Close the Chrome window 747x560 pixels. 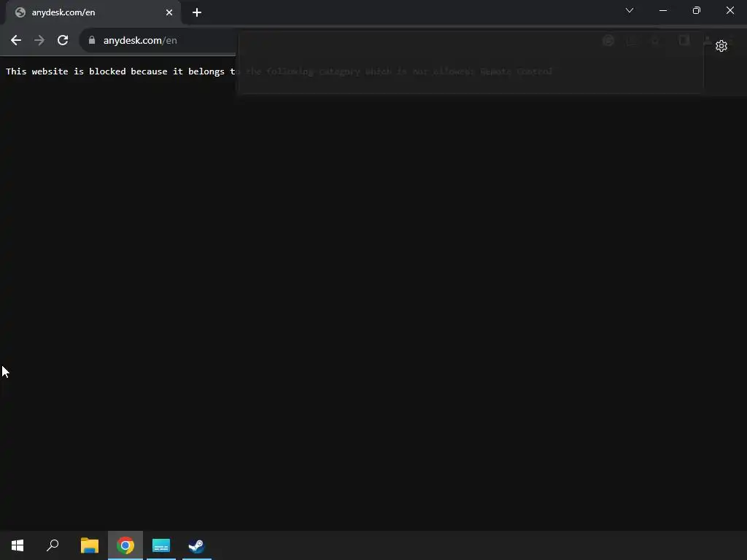tap(729, 10)
